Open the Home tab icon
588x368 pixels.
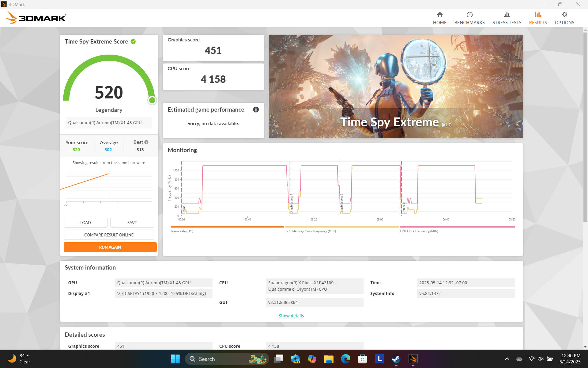point(439,15)
